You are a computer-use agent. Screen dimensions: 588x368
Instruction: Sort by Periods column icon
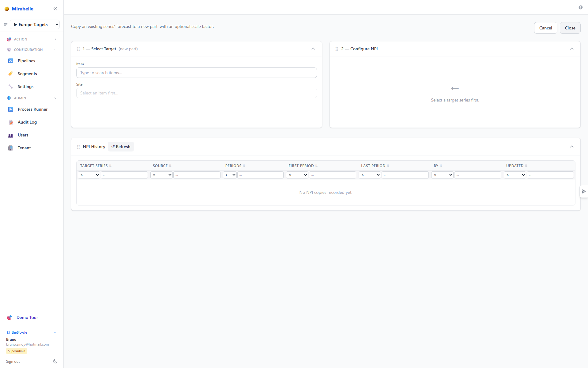244,166
